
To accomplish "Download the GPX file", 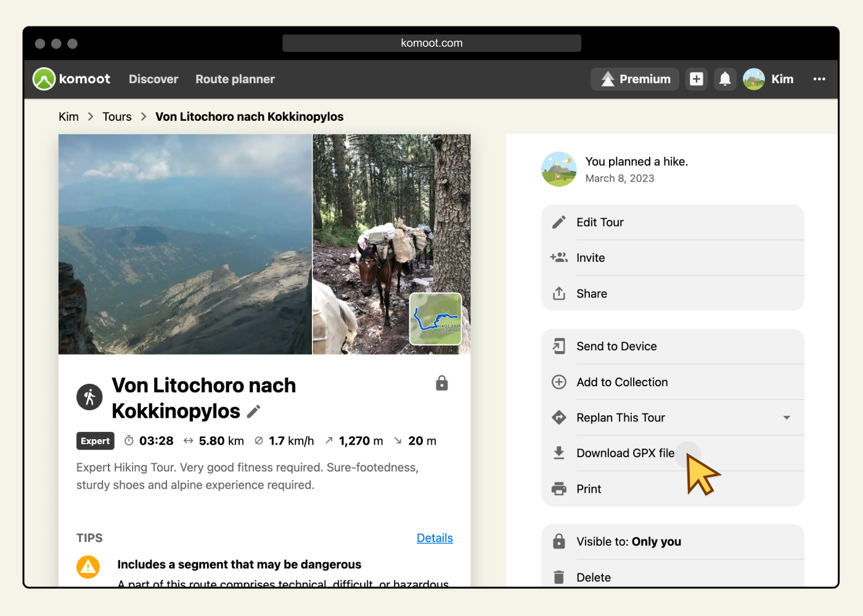I will coord(625,453).
